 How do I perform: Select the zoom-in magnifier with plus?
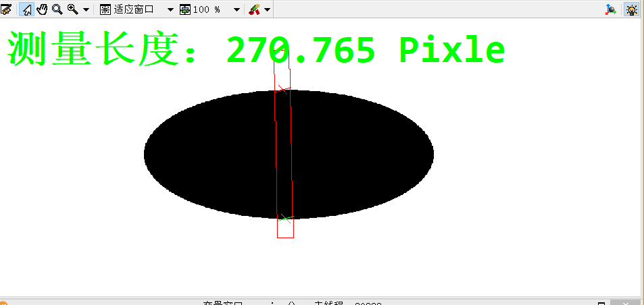(x=73, y=9)
